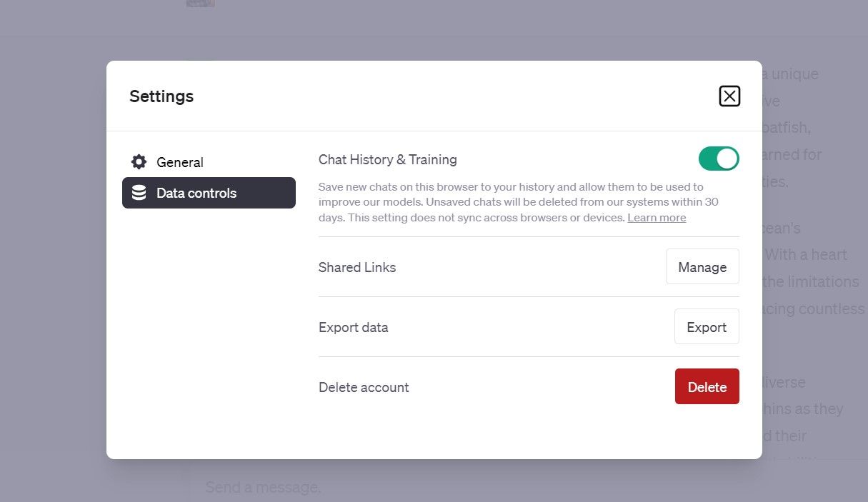Click the Delete account row label
The image size is (868, 502).
pyautogui.click(x=364, y=387)
